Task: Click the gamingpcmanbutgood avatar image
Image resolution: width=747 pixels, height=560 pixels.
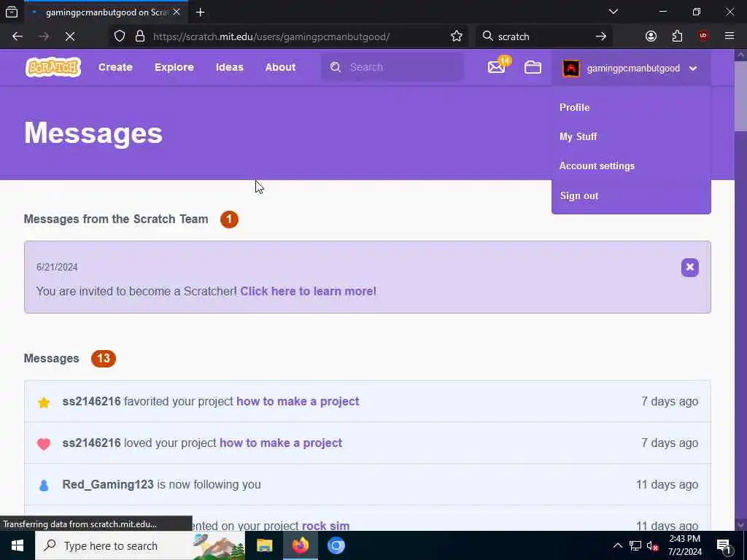Action: click(x=570, y=68)
